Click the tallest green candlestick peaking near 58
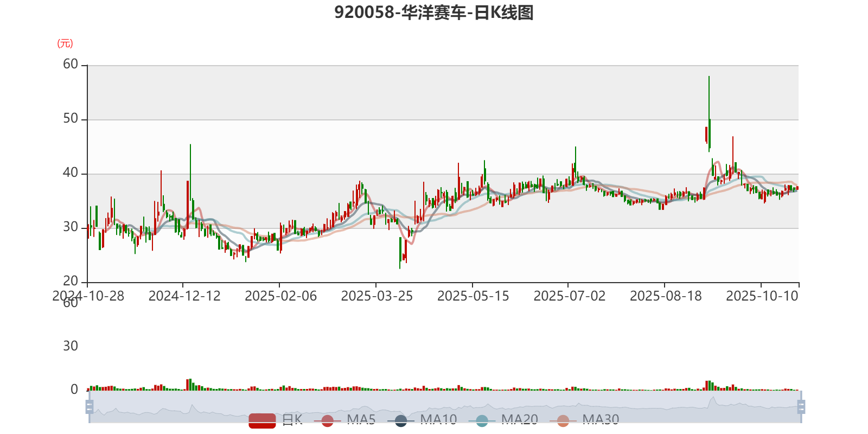This screenshot has width=868, height=434. click(x=709, y=114)
